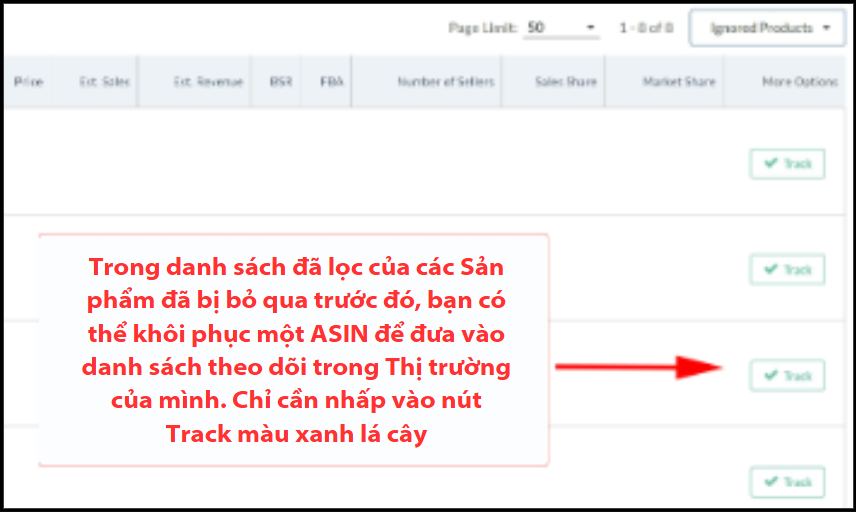The height and width of the screenshot is (512, 856).
Task: Click the Track button in the second row
Action: 787,270
